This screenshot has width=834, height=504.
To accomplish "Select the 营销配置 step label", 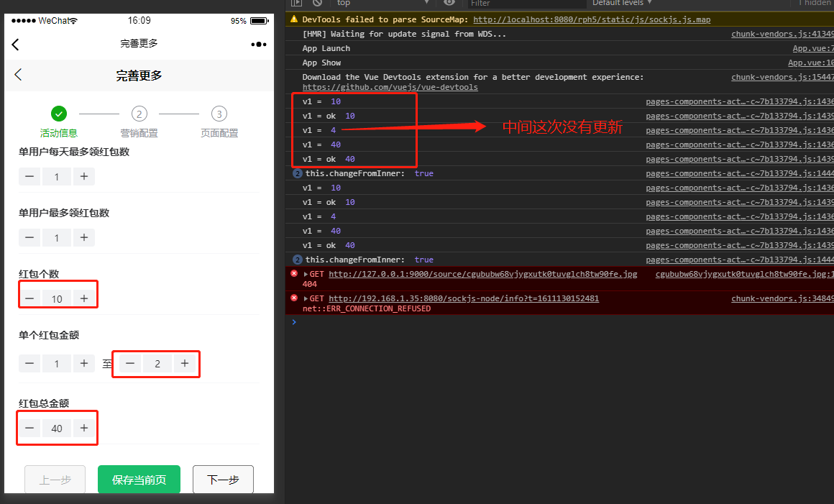I will point(139,133).
